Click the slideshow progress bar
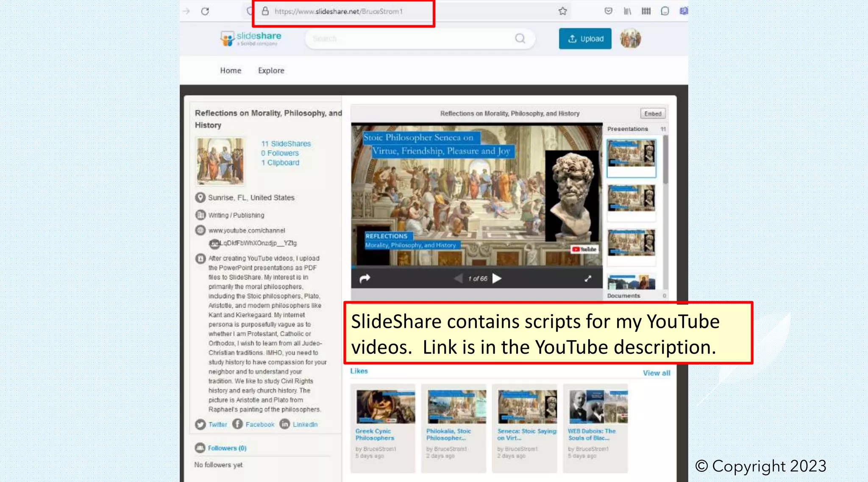Screen dimensions: 868x482 (x=476, y=267)
